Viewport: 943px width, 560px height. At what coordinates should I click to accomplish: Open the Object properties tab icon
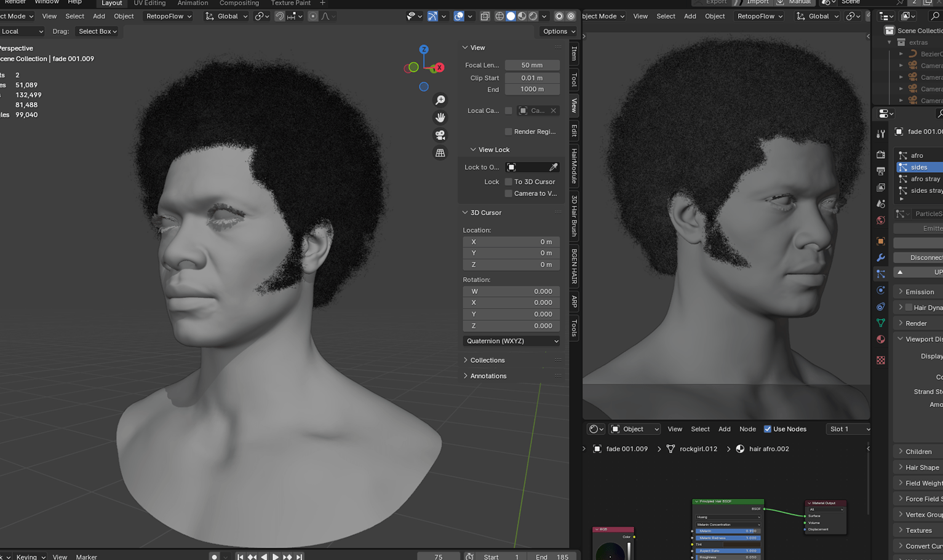point(881,242)
